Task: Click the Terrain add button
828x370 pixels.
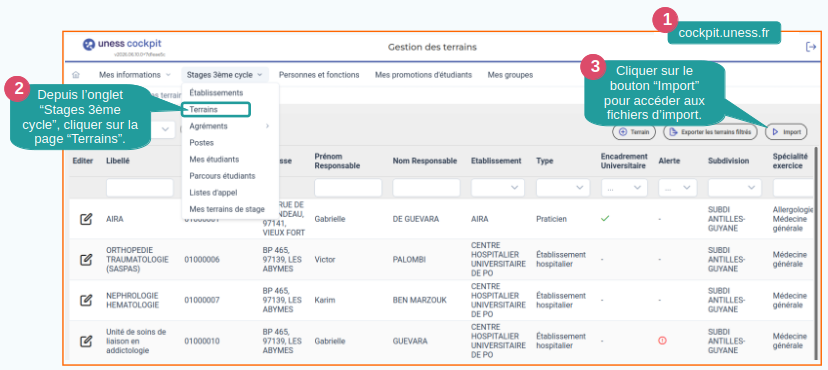Action: (x=634, y=132)
